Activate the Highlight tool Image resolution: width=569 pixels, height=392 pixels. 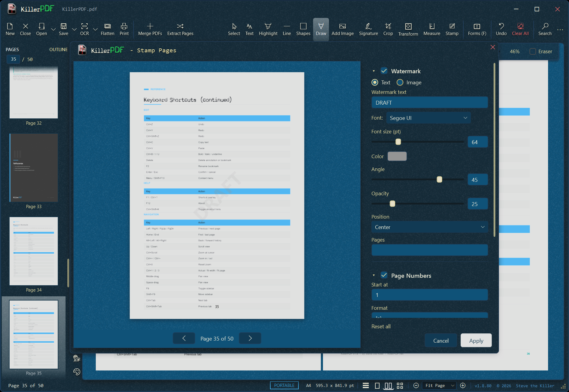click(268, 29)
